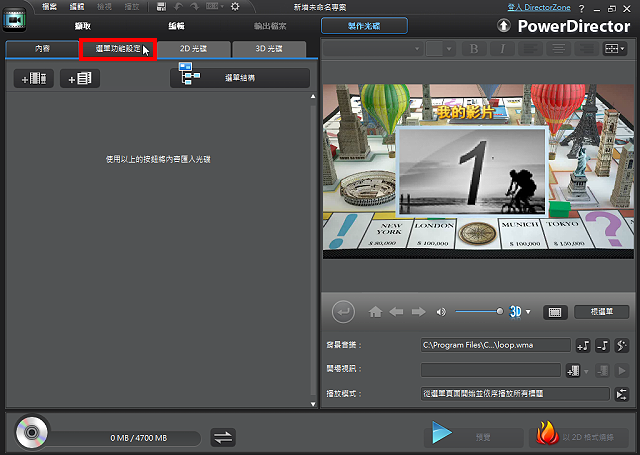Open the music fade settings icon

[622, 346]
